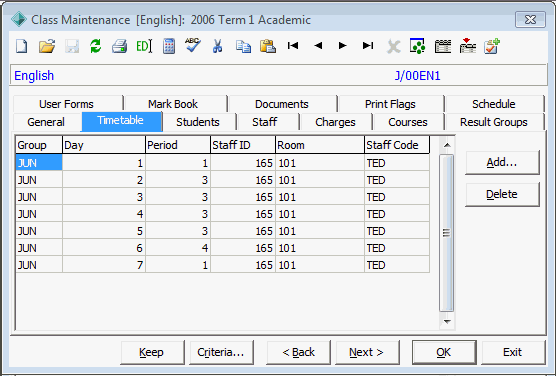Click the TED staff code in Day 7 row
The image size is (556, 376).
[x=397, y=265]
